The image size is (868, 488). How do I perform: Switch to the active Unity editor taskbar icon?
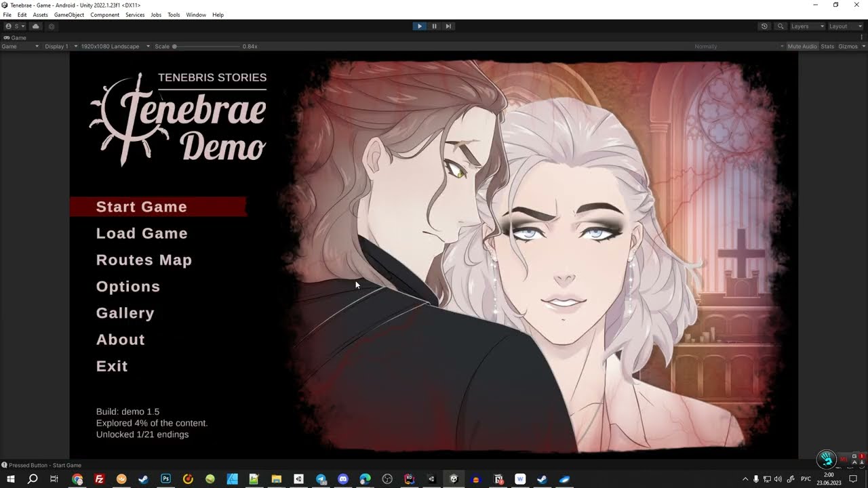pyautogui.click(x=454, y=479)
